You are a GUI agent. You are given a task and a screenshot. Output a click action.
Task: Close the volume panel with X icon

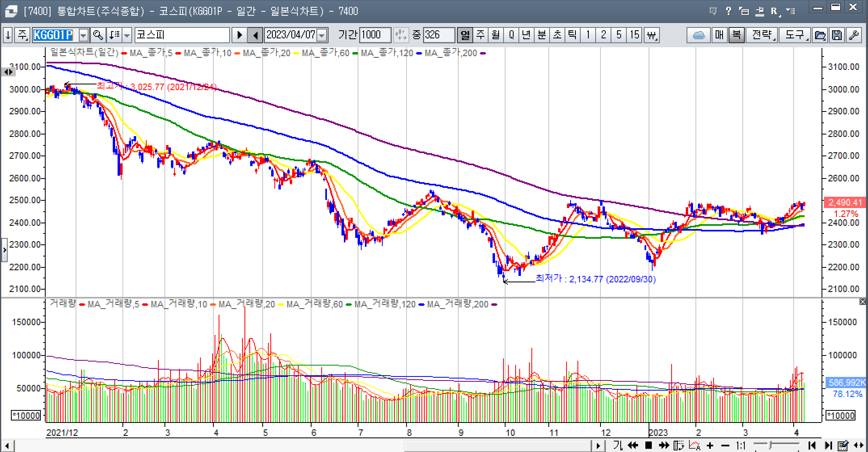[x=862, y=302]
